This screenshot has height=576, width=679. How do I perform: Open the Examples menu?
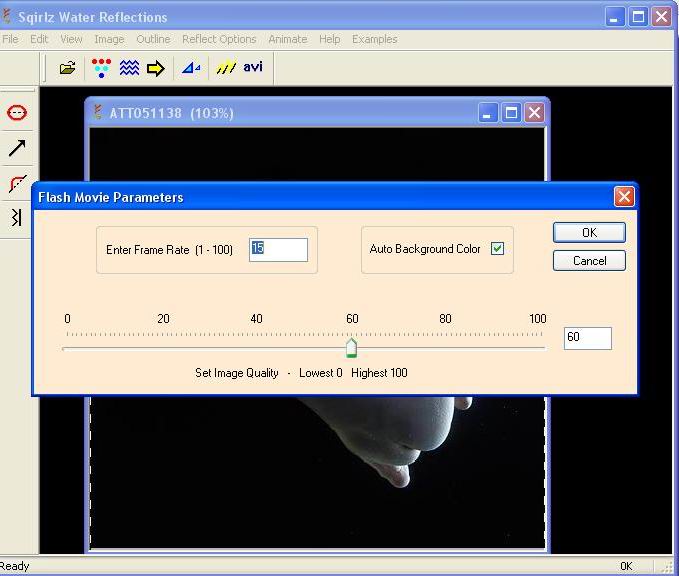tap(375, 39)
